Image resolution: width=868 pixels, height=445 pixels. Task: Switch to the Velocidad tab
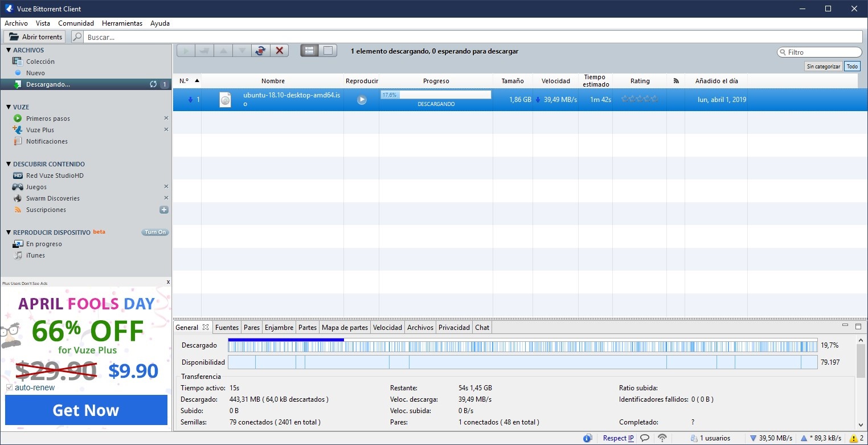(x=387, y=327)
